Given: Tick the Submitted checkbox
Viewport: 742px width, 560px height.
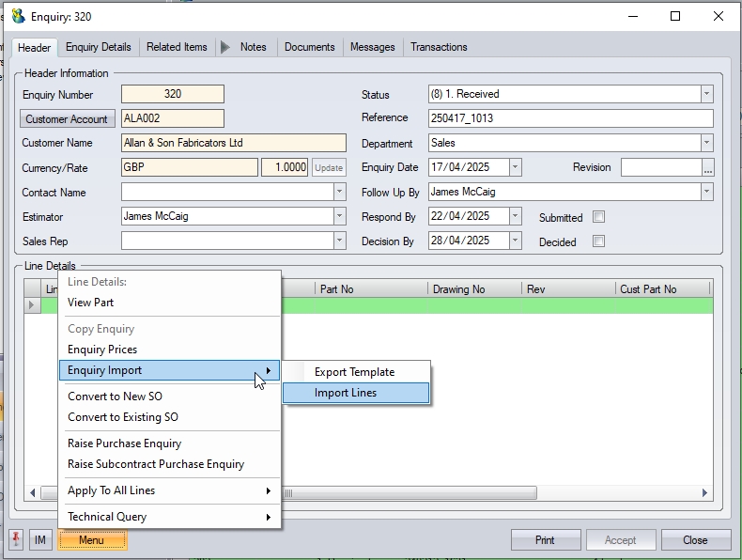Looking at the screenshot, I should coord(598,217).
